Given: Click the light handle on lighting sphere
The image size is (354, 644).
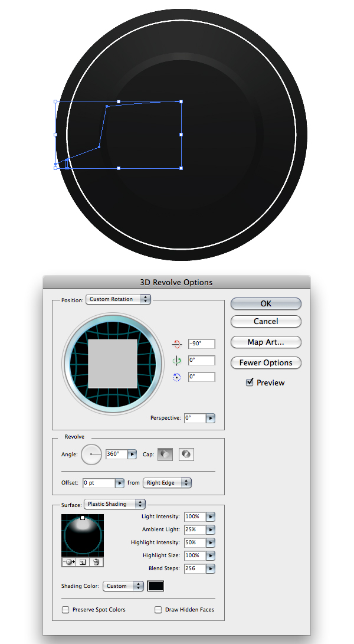Looking at the screenshot, I should 83,518.
